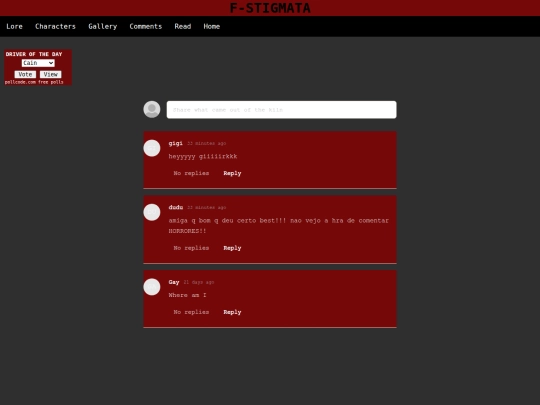Click 'No replies' under gigi's comment
Screen dimensions: 540x405
tap(191, 173)
